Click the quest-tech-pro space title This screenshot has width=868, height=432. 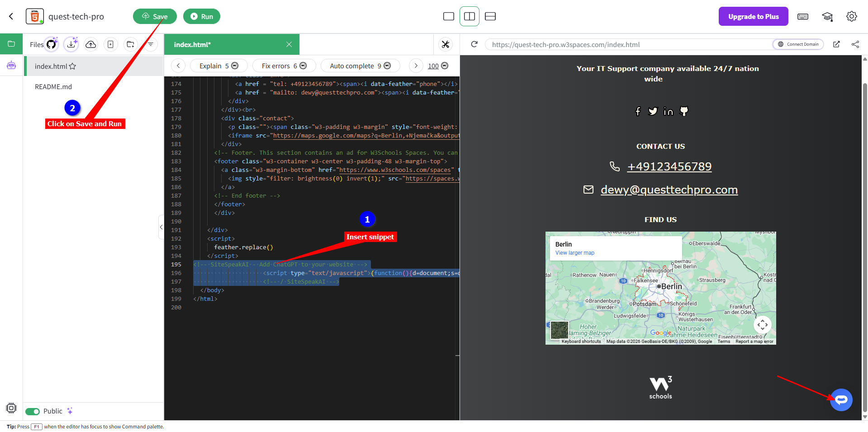pyautogui.click(x=76, y=16)
